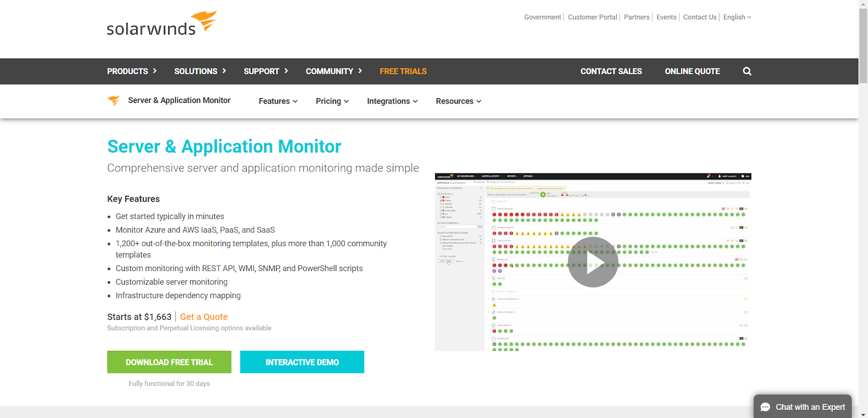The width and height of the screenshot is (868, 418).
Task: Expand the Features dropdown
Action: click(278, 101)
